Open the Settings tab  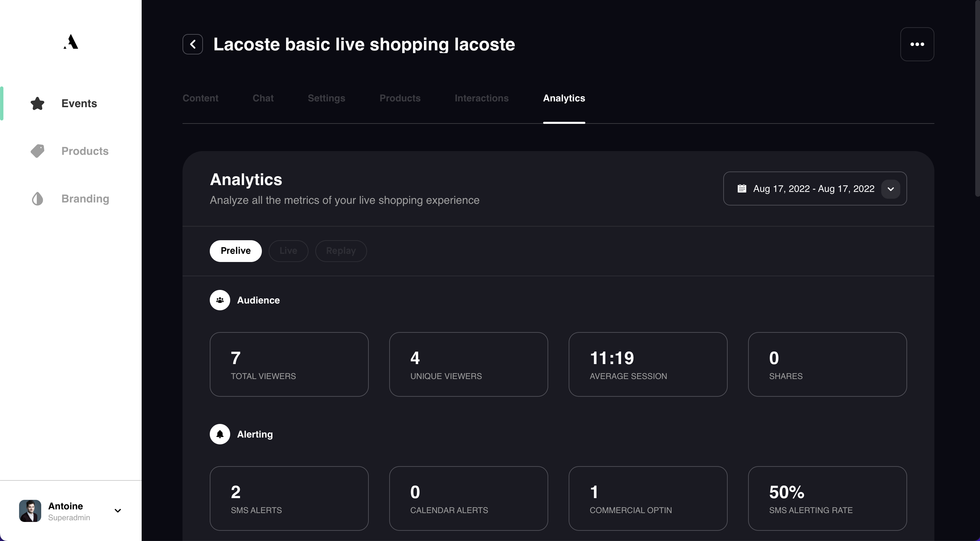[327, 98]
